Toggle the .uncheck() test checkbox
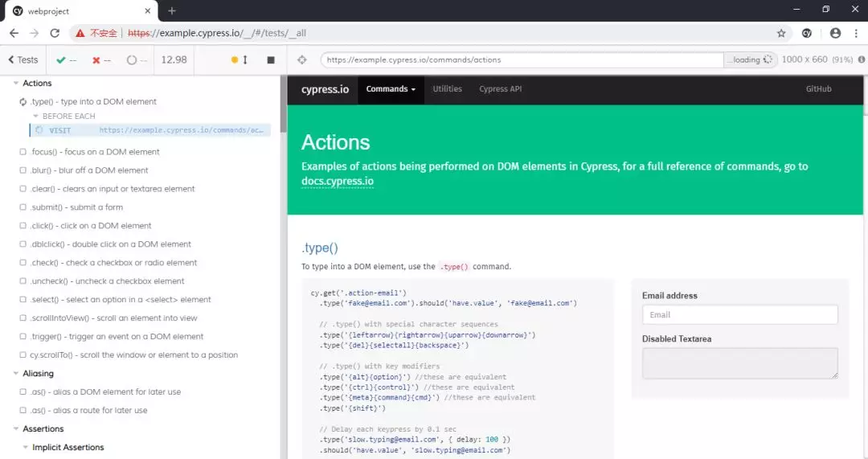This screenshot has width=868, height=459. (x=23, y=281)
